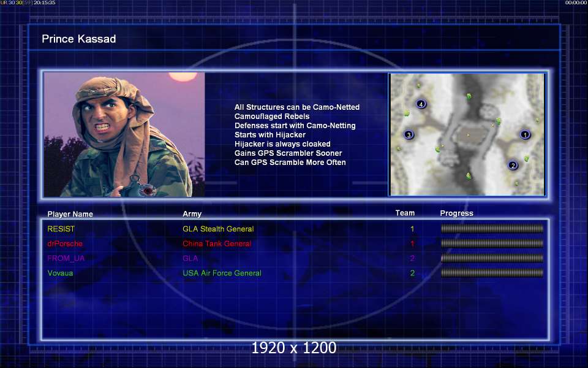
Task: Click player name FROM_UA
Action: click(66, 258)
